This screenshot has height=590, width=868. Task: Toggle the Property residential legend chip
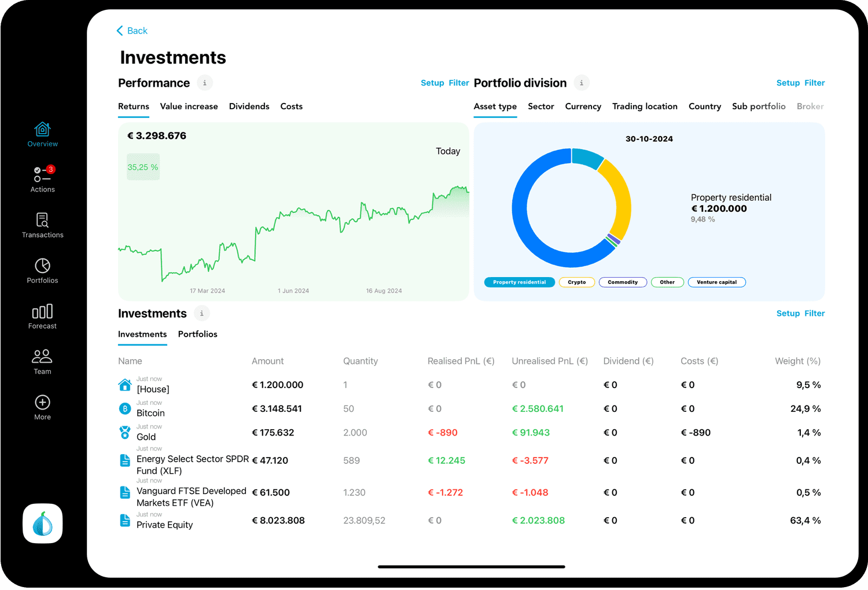(x=519, y=282)
